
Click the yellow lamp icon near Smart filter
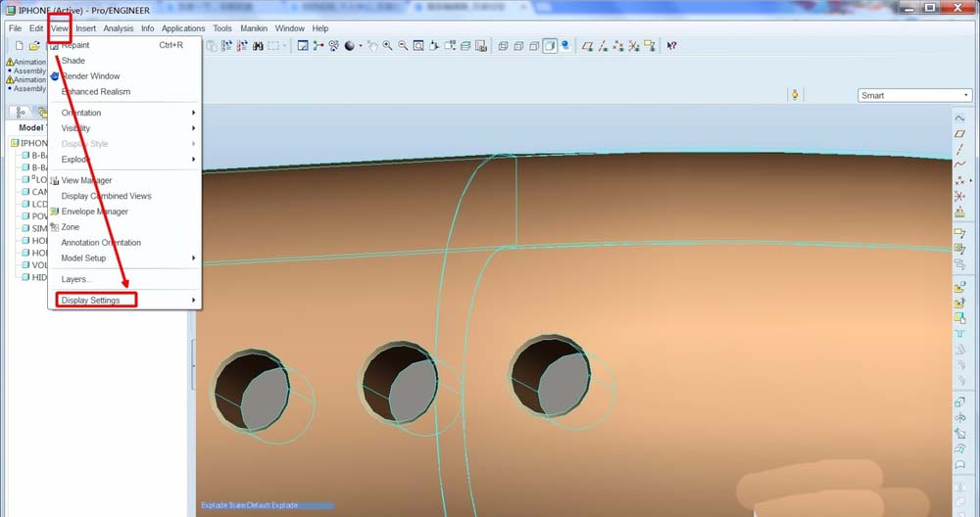pos(795,95)
